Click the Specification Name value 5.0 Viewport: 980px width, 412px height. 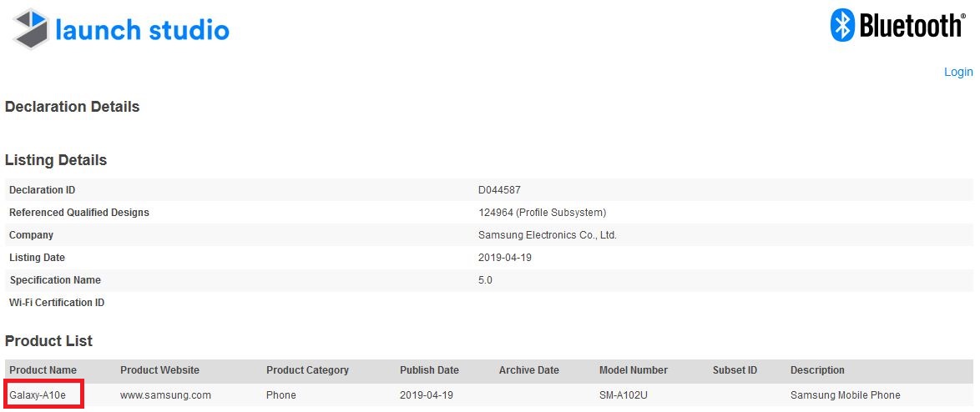[x=485, y=280]
